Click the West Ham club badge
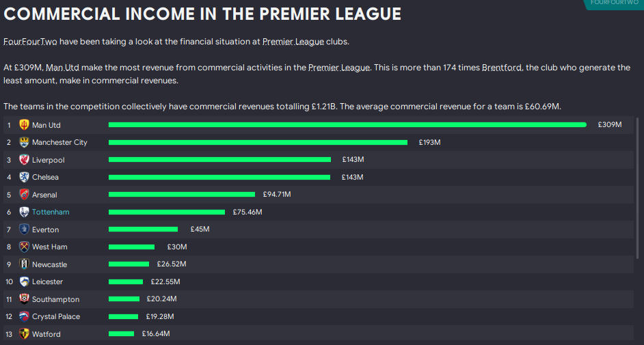 pyautogui.click(x=25, y=247)
